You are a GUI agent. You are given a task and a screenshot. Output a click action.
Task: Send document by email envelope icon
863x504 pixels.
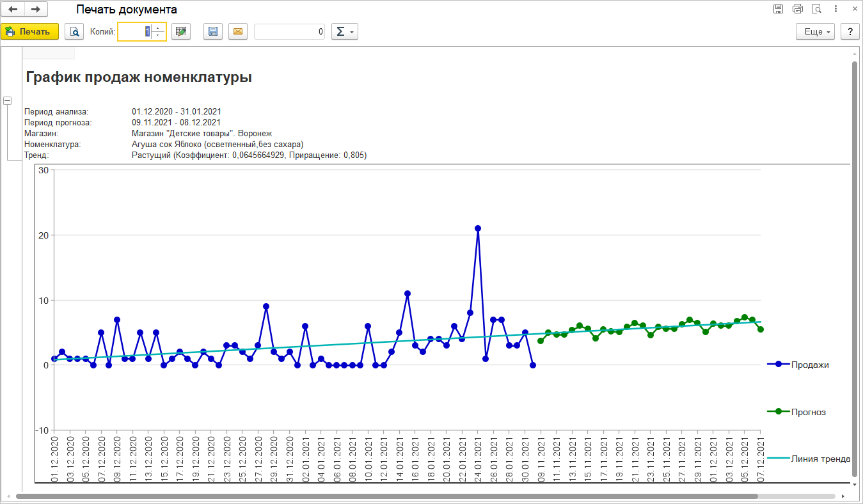click(238, 31)
